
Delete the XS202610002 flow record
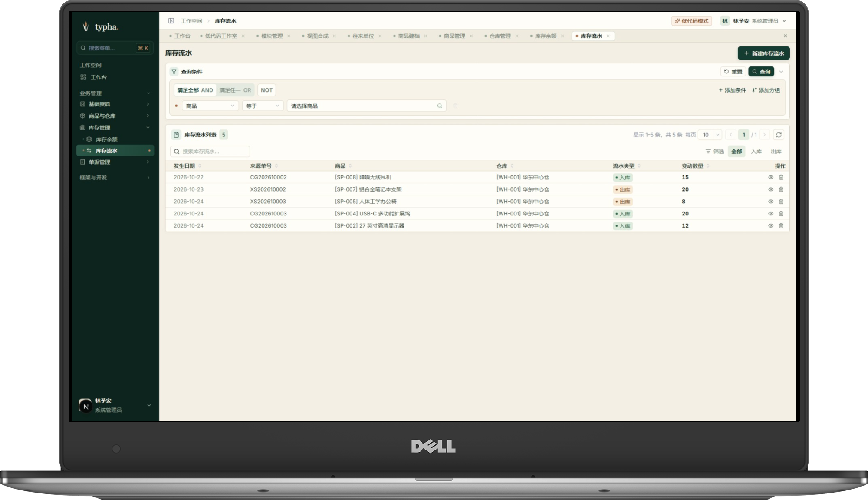(x=781, y=189)
